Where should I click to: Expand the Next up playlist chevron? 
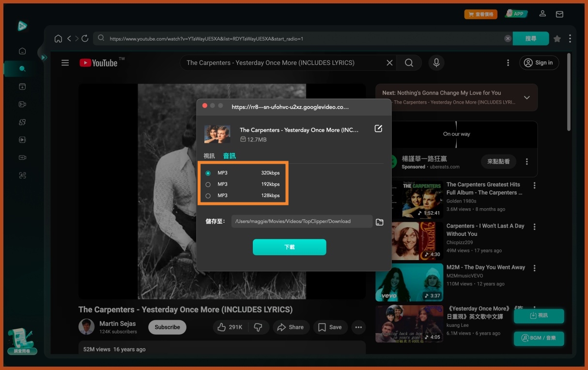click(527, 97)
